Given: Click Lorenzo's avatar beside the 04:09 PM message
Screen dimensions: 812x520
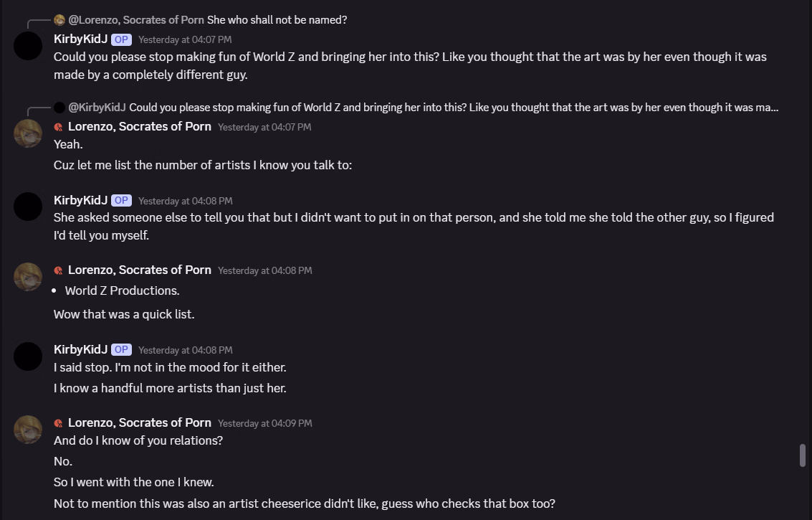Looking at the screenshot, I should (28, 429).
